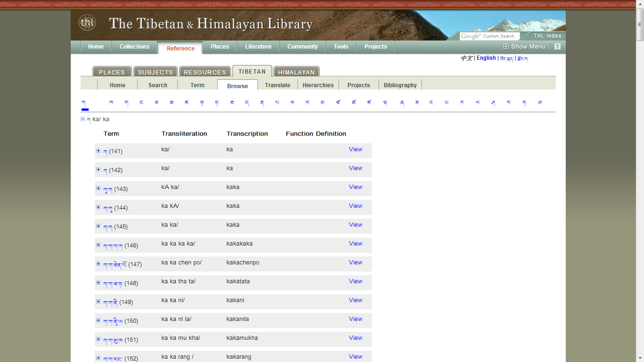Click the 'kakarang' transcription text
644x362 pixels.
239,357
